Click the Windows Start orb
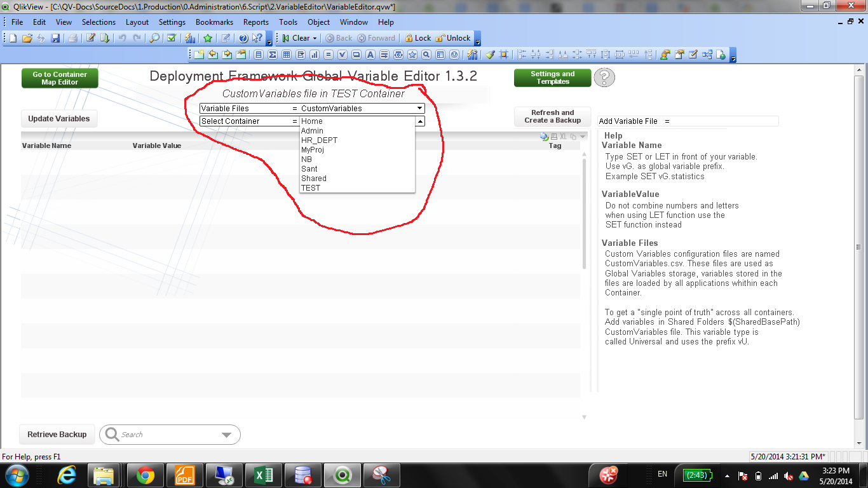 click(x=16, y=475)
